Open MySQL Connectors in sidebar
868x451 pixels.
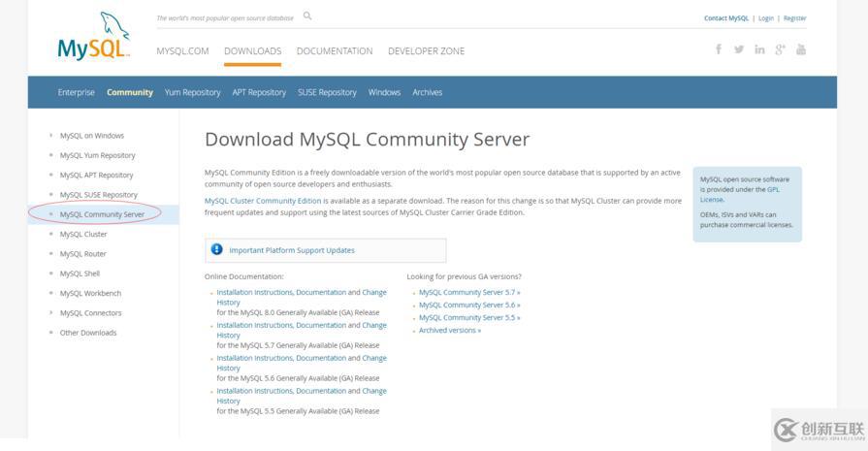pyautogui.click(x=91, y=312)
